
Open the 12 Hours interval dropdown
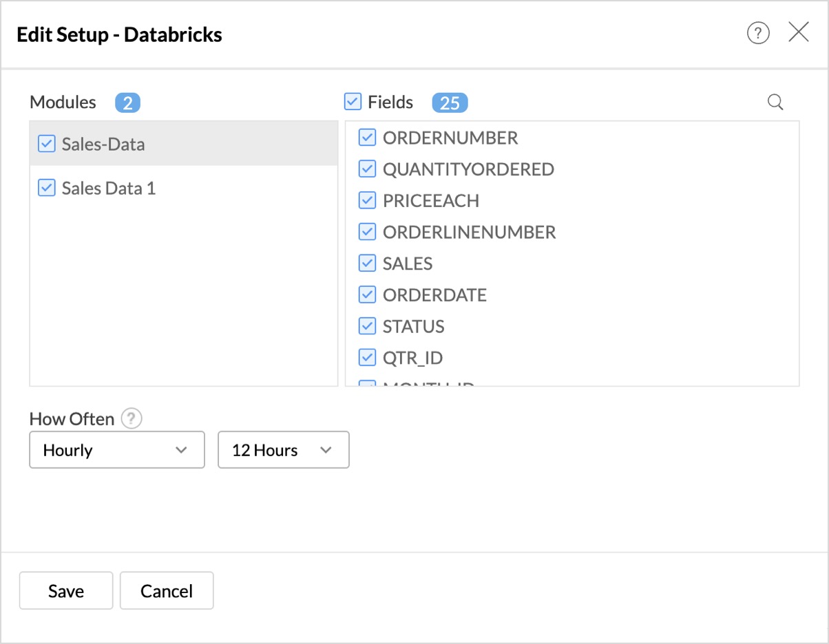(x=284, y=450)
